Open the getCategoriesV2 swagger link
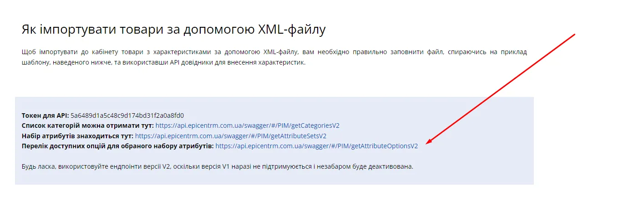 tap(247, 126)
